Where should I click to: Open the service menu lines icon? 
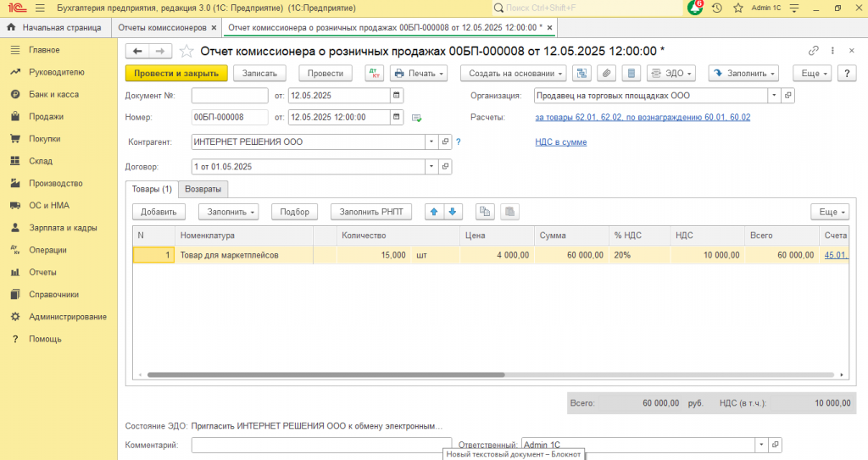(794, 8)
